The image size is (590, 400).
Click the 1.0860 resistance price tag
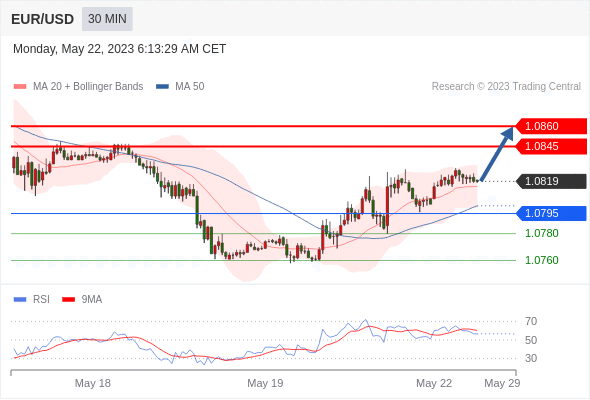click(550, 126)
